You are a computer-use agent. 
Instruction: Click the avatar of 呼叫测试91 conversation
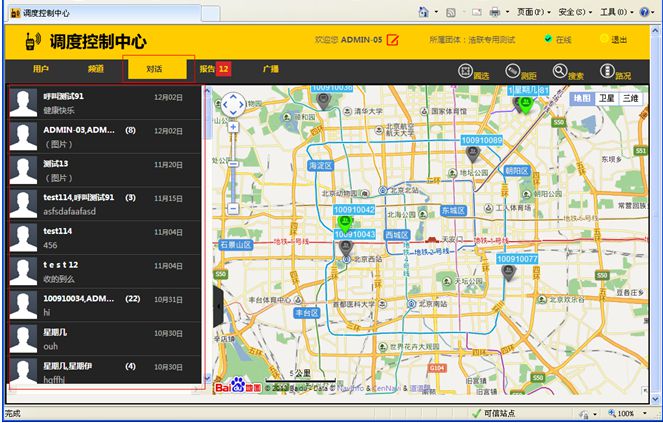coord(23,103)
